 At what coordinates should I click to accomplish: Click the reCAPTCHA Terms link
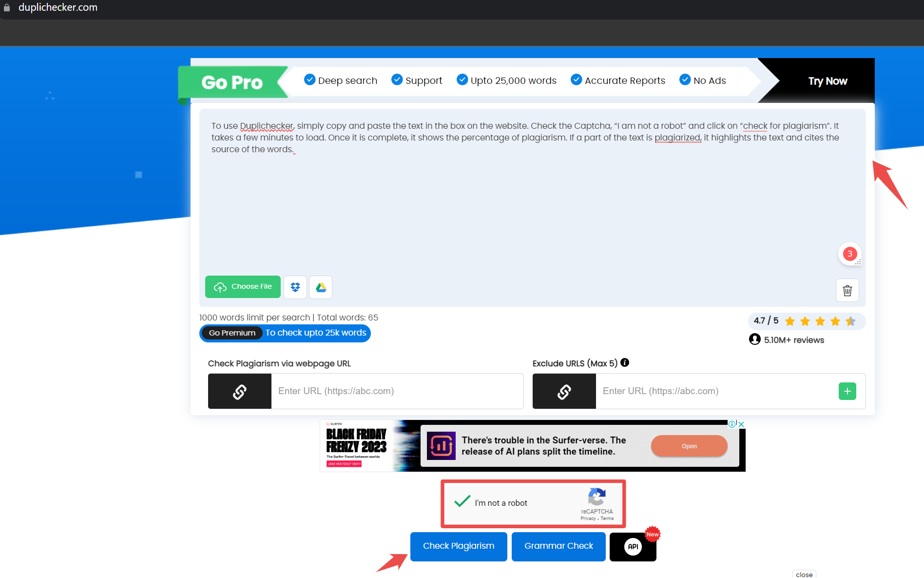(607, 518)
